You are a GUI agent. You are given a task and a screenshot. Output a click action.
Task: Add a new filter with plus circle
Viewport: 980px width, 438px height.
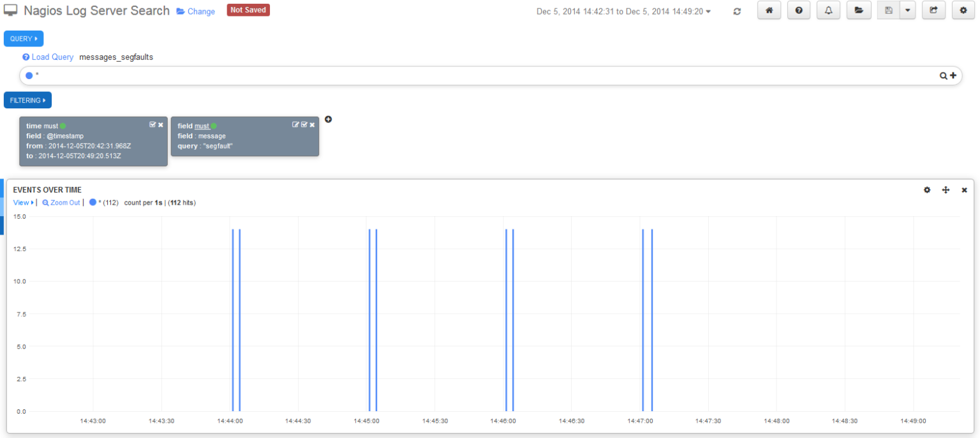[329, 119]
